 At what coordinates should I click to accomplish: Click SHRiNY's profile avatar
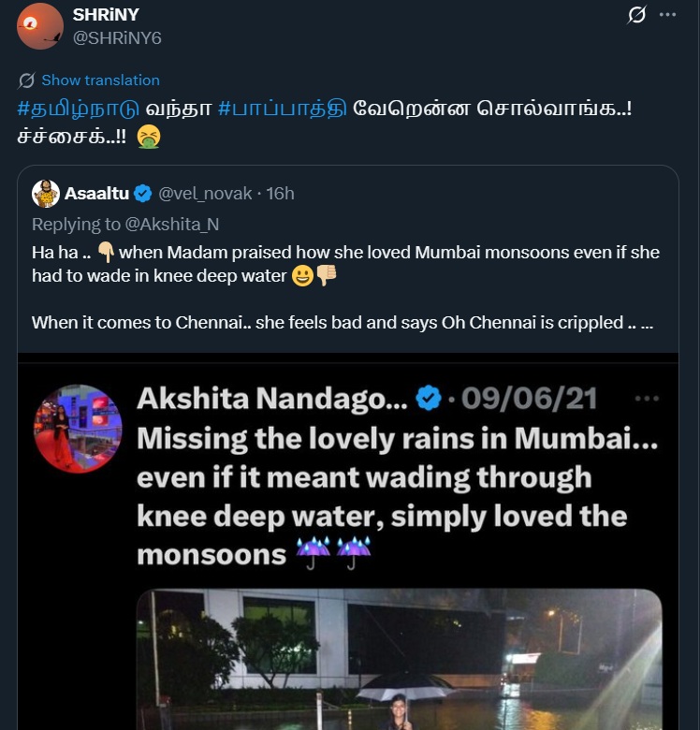(x=40, y=25)
